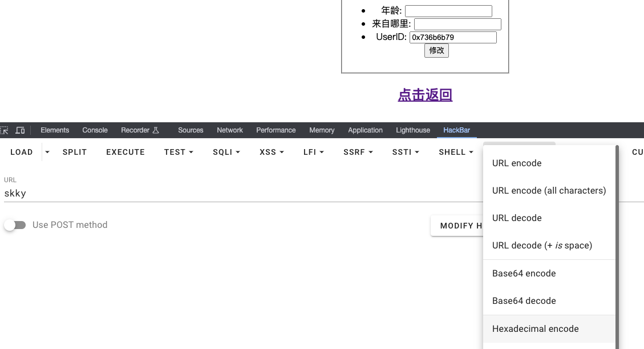Click the inspect element picker icon
The height and width of the screenshot is (349, 644).
tap(4, 130)
